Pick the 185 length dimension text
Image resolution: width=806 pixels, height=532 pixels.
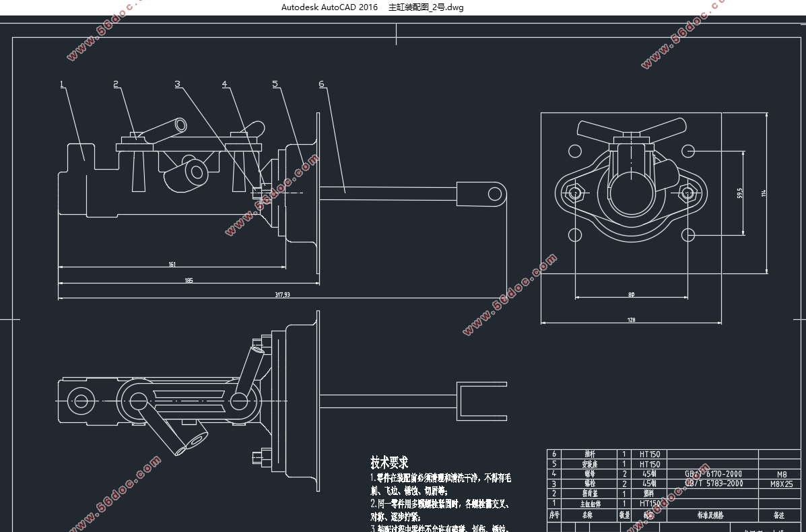coord(189,280)
